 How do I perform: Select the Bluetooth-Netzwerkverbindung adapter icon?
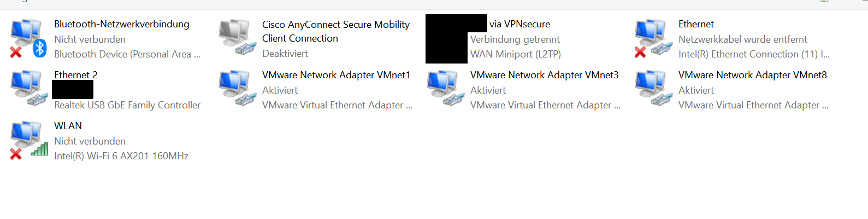point(28,38)
